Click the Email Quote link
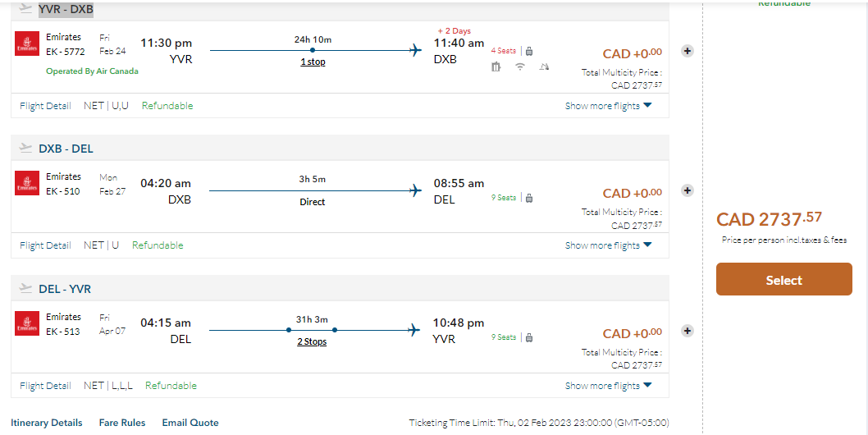 (190, 423)
